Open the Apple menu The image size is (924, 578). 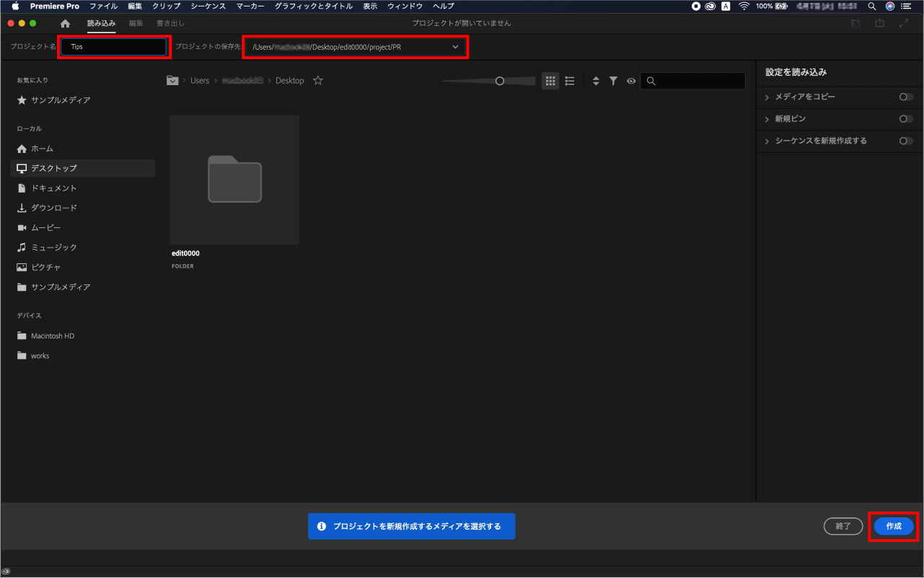pyautogui.click(x=14, y=6)
